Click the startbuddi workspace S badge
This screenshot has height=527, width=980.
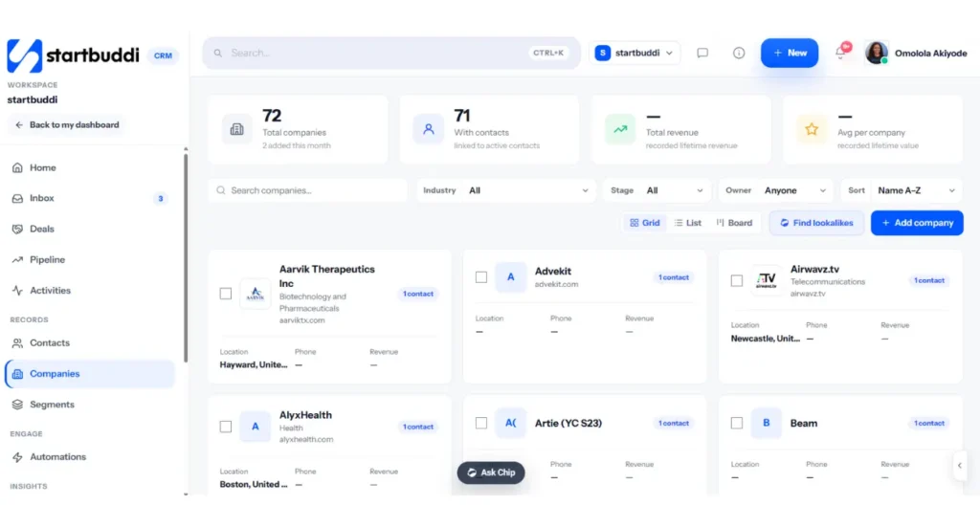[x=603, y=53]
